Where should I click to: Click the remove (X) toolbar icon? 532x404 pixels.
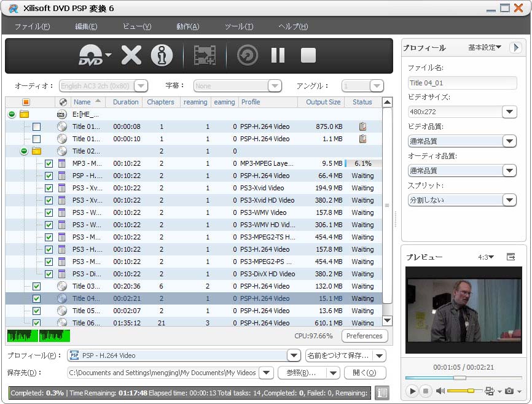(131, 56)
